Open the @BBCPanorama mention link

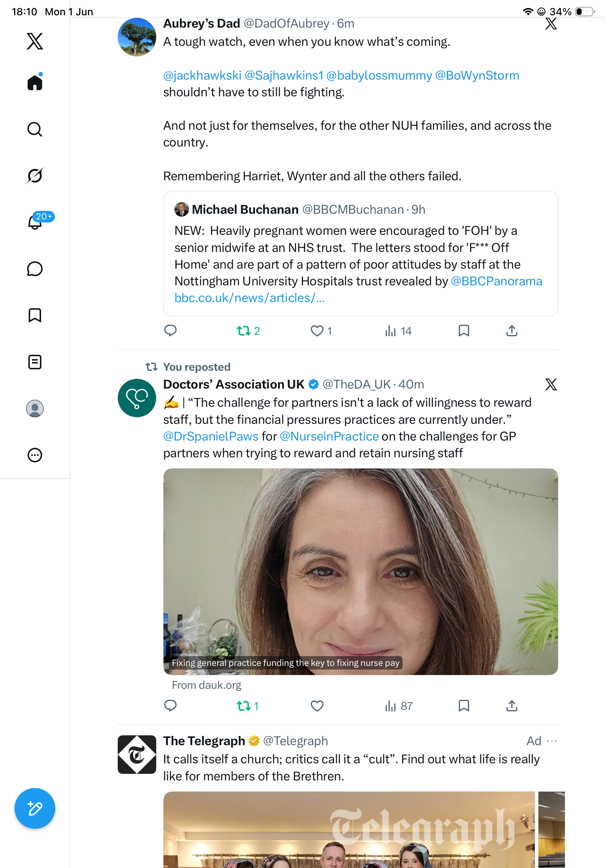[x=496, y=281]
